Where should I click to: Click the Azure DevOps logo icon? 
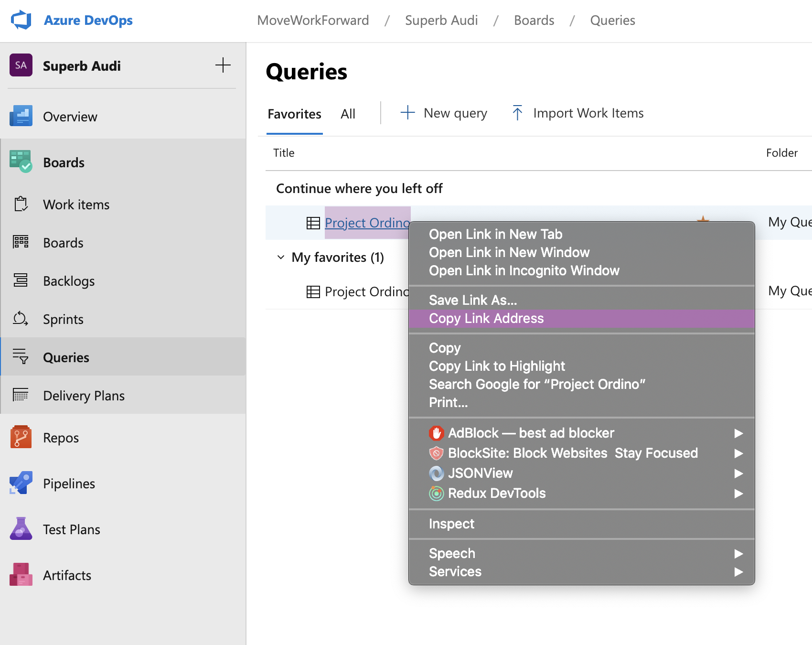coord(21,20)
